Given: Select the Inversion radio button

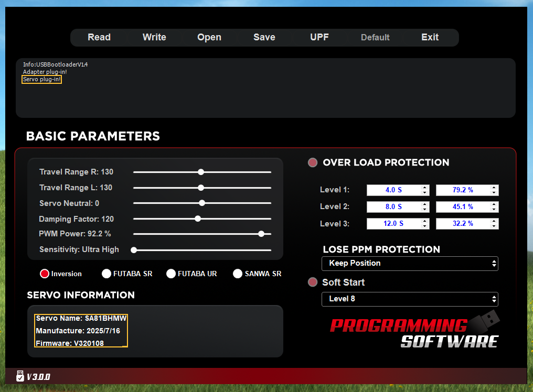Looking at the screenshot, I should pos(45,274).
